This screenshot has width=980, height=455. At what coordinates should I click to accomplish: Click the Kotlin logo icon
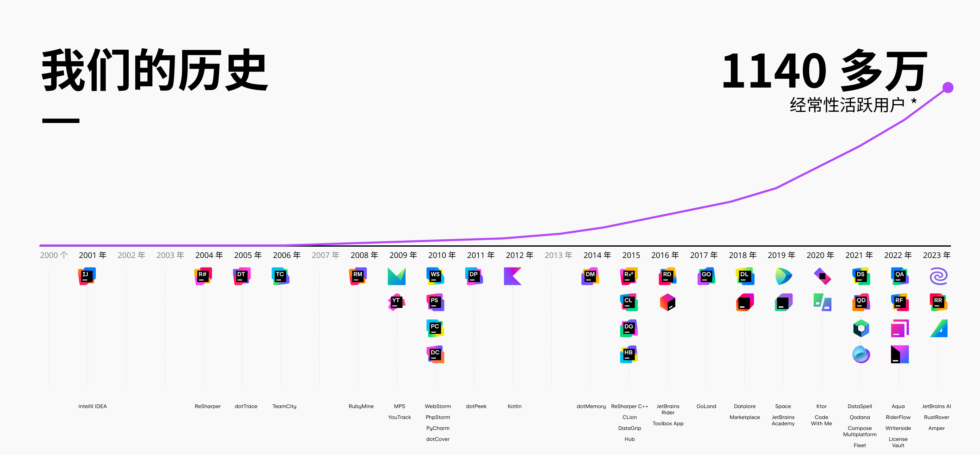tap(512, 276)
